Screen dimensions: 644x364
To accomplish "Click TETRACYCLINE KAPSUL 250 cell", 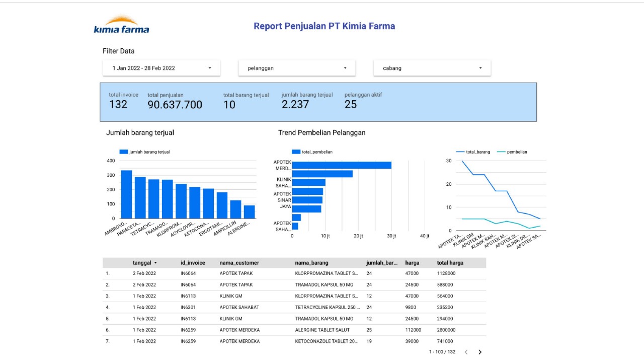I will click(328, 307).
